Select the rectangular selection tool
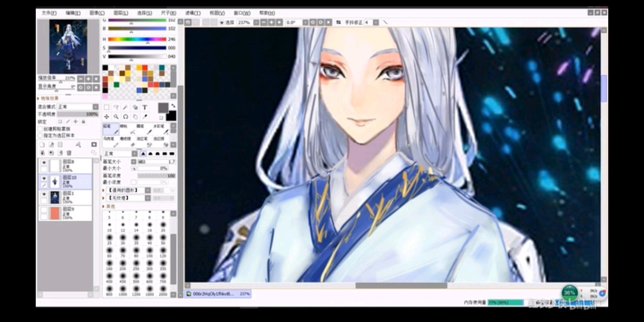 pyautogui.click(x=107, y=107)
